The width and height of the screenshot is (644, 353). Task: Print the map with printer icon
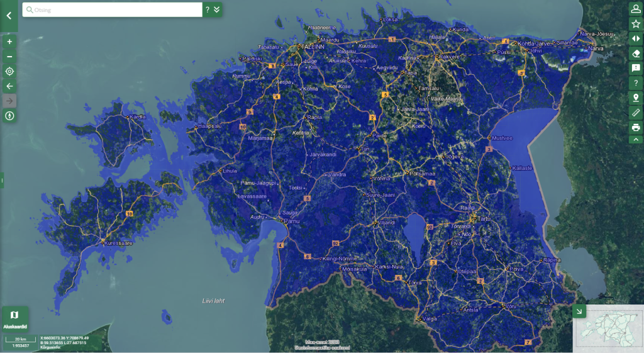click(636, 127)
